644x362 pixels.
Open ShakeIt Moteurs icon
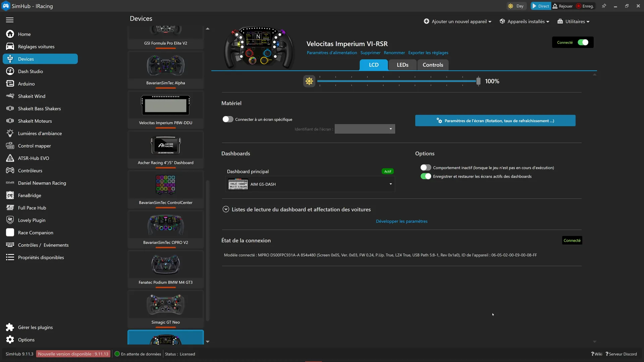pyautogui.click(x=10, y=121)
